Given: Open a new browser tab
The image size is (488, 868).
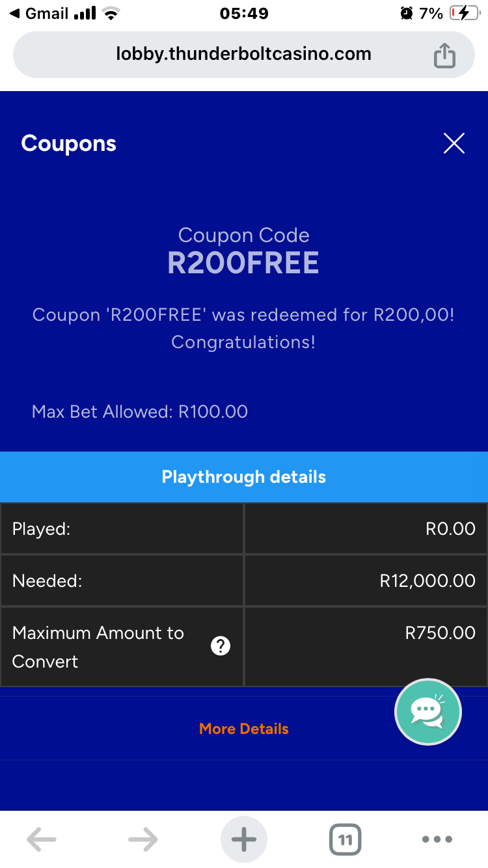Looking at the screenshot, I should click(244, 839).
